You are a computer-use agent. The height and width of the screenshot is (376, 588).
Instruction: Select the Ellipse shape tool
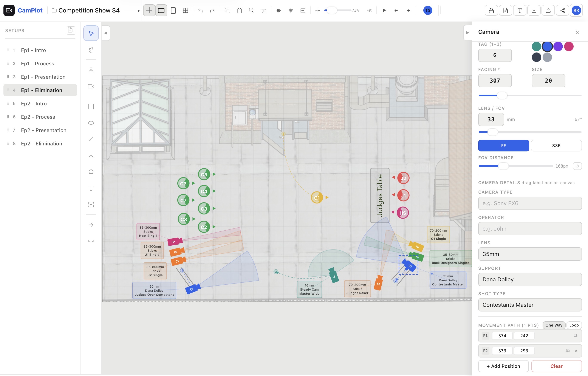[91, 123]
